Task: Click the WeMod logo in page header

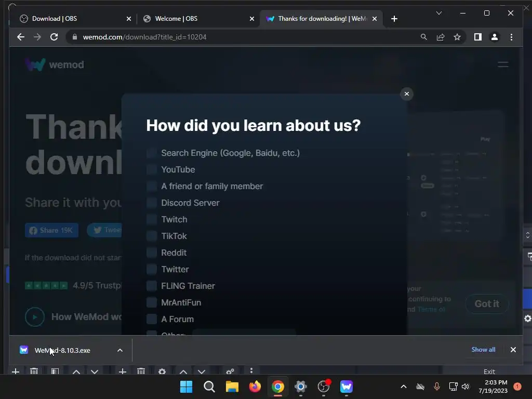Action: pos(55,64)
